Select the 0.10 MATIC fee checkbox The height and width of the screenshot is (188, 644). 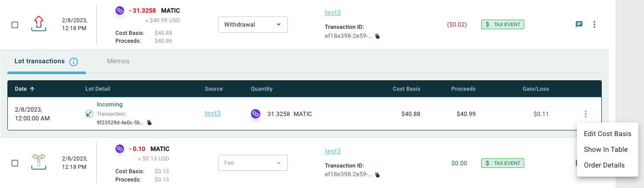pos(15,163)
